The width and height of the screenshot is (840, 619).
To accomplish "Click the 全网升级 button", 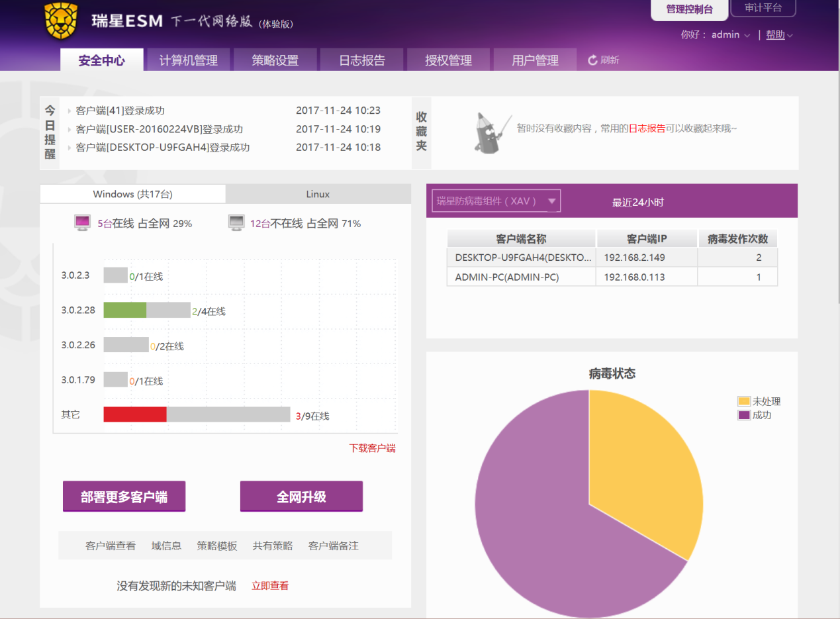I will point(301,497).
